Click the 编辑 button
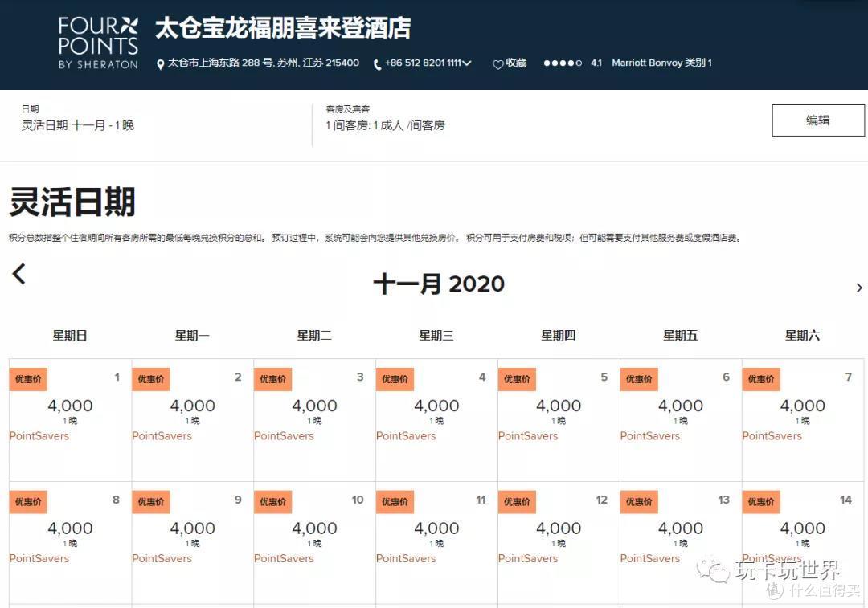This screenshot has width=868, height=608. pos(818,120)
